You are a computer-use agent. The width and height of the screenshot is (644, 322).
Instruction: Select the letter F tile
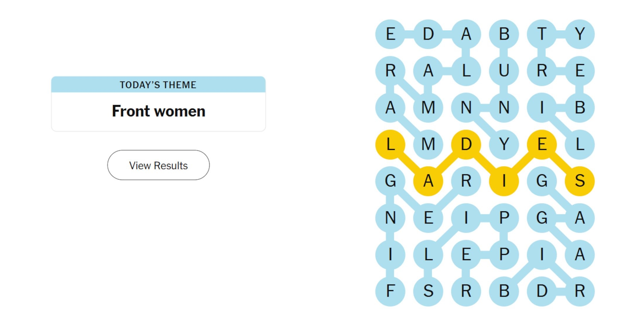pos(390,291)
